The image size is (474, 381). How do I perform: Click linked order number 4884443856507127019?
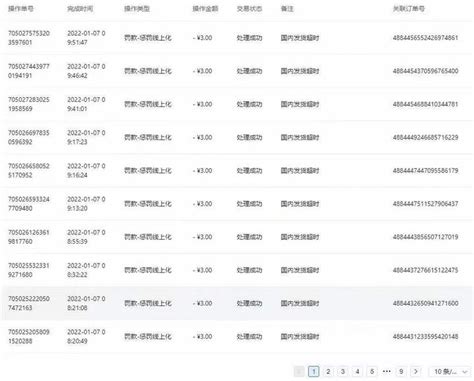click(x=425, y=237)
